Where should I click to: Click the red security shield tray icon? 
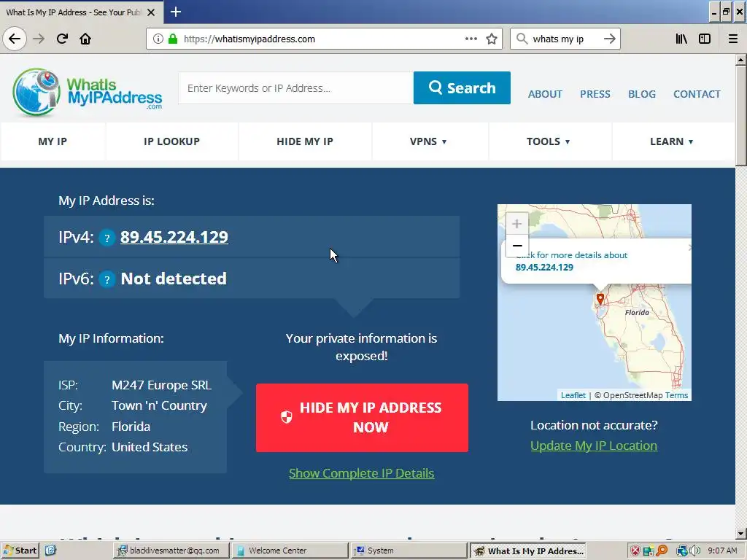click(635, 551)
